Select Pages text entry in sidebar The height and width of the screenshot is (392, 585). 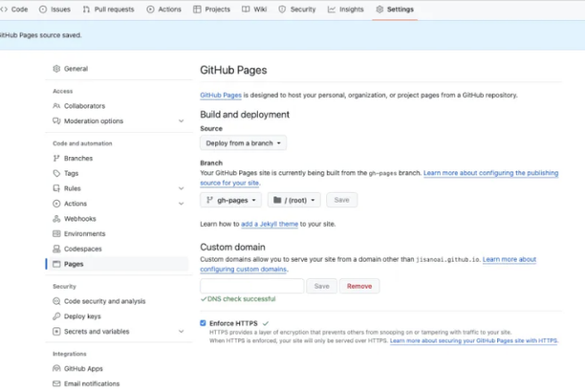click(x=74, y=264)
